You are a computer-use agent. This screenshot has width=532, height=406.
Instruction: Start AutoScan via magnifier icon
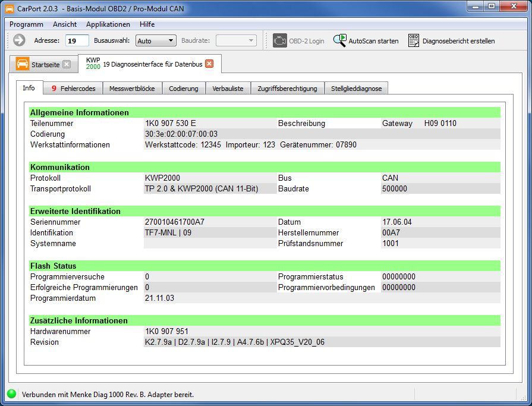coord(339,40)
